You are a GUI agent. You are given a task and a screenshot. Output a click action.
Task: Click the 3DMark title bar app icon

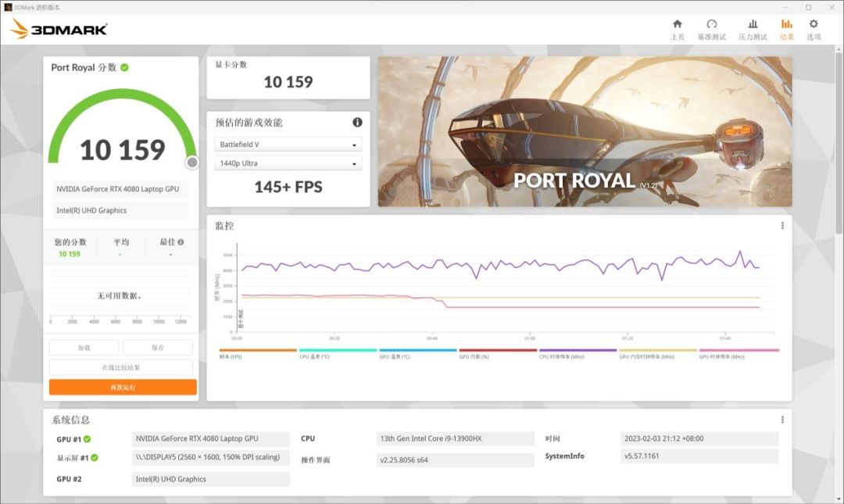(8, 8)
